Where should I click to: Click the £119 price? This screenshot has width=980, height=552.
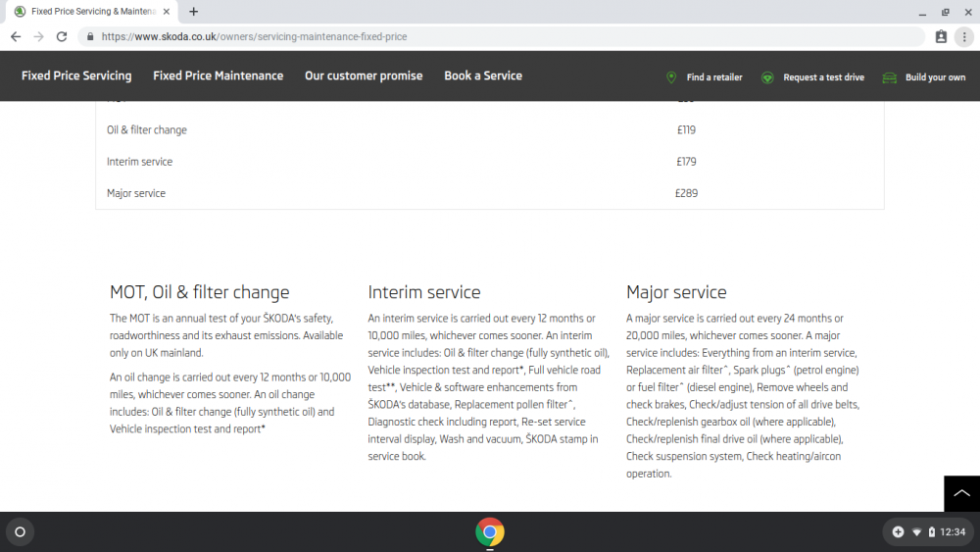click(686, 130)
